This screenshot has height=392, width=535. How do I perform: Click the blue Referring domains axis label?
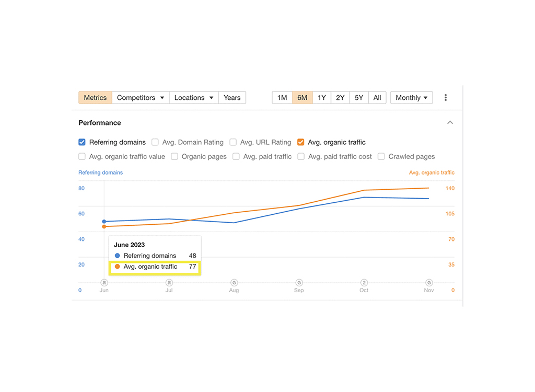(x=100, y=172)
